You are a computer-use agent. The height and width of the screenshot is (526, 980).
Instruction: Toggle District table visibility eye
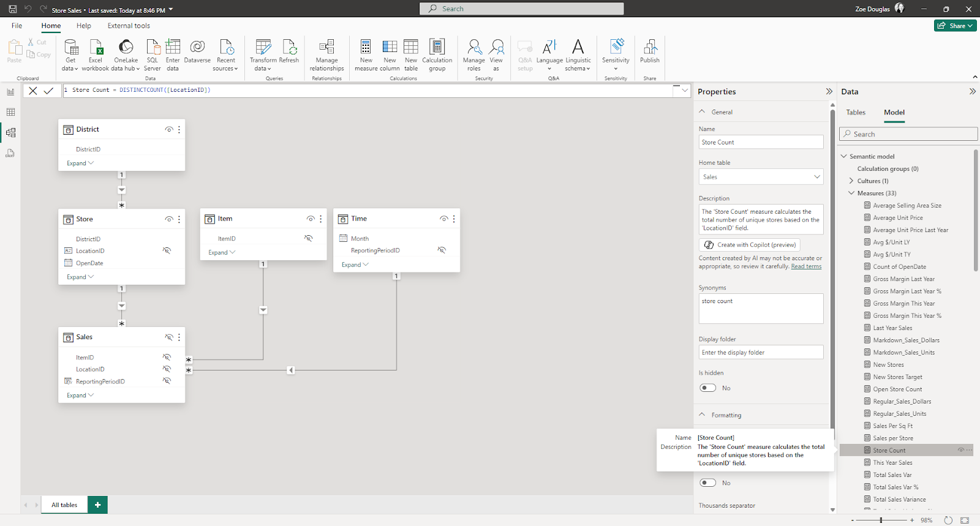point(169,129)
